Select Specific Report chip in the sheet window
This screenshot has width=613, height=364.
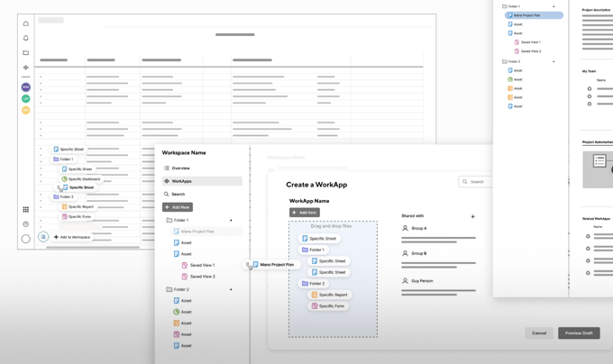78,206
